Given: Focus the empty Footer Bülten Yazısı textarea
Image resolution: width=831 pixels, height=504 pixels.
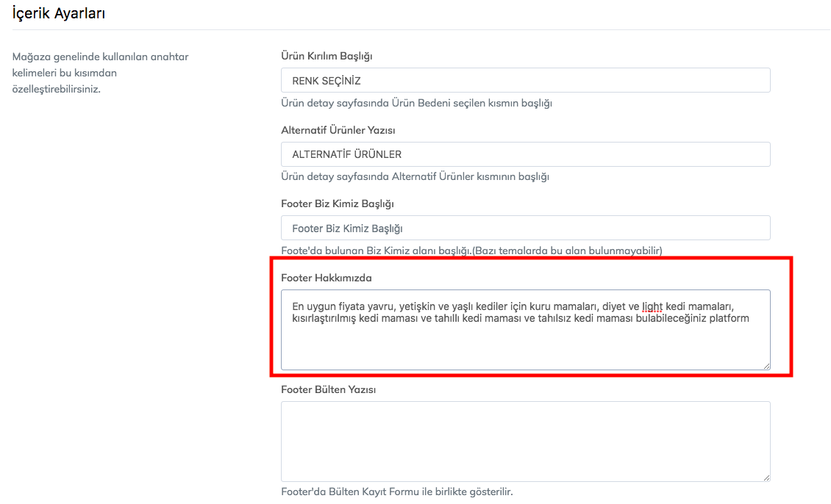Looking at the screenshot, I should click(x=525, y=441).
